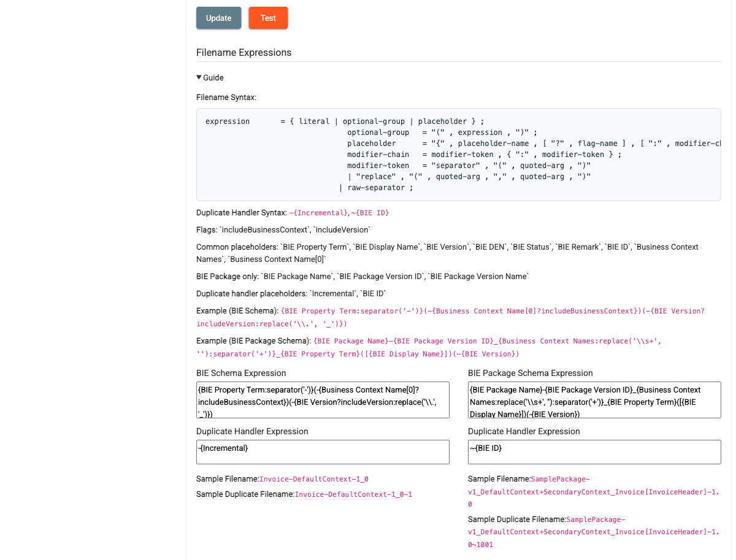Collapse the Guide disclosure triangle

[199, 78]
